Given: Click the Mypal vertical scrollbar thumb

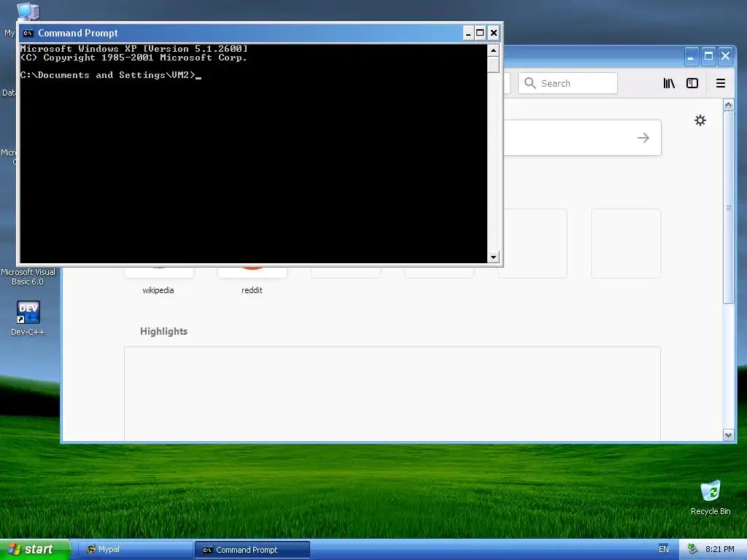Looking at the screenshot, I should 728,207.
